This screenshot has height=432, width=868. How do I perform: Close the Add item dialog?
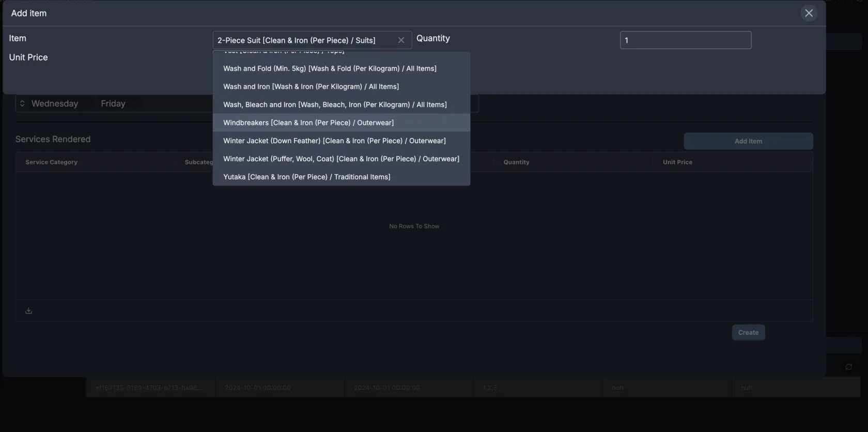coord(809,13)
